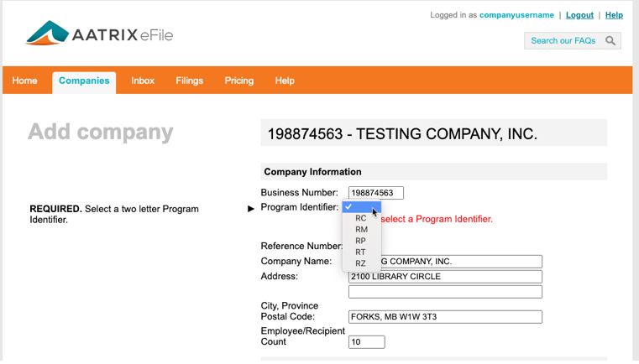Click the FAQ search magnifier icon
This screenshot has height=364, width=639.
coord(610,40)
